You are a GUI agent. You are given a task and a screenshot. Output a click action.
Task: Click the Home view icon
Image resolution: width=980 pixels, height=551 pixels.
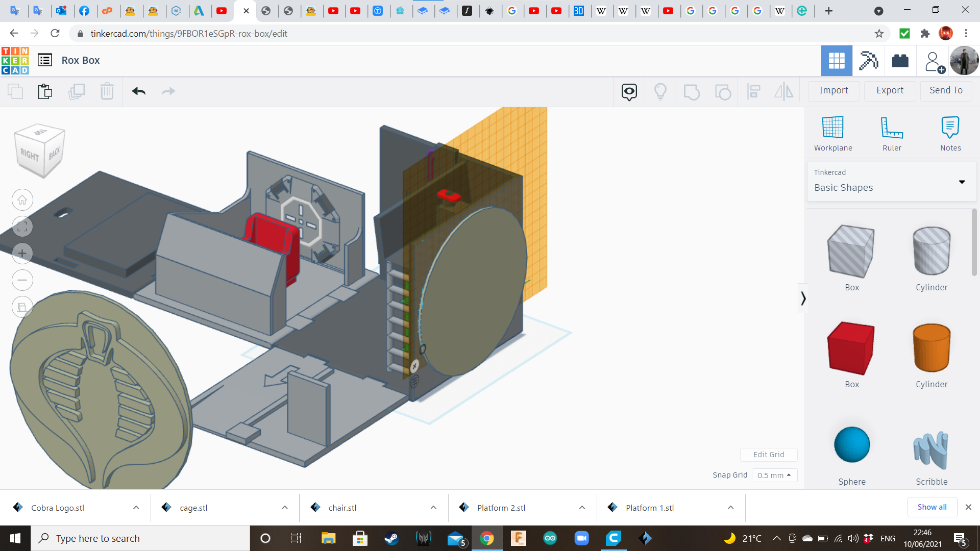[x=22, y=200]
